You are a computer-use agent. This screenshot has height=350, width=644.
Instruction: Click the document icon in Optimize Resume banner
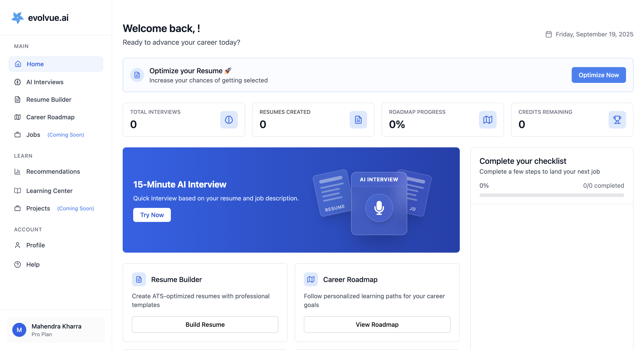pos(137,75)
